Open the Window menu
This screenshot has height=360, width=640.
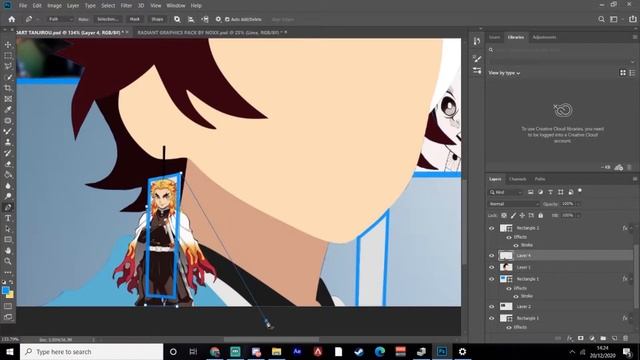[x=176, y=6]
